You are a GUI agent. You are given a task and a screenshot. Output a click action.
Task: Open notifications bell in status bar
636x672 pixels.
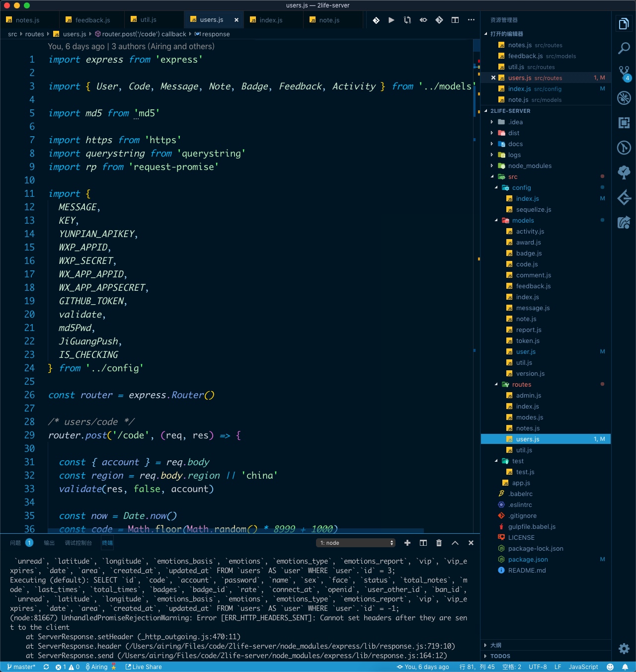[625, 667]
